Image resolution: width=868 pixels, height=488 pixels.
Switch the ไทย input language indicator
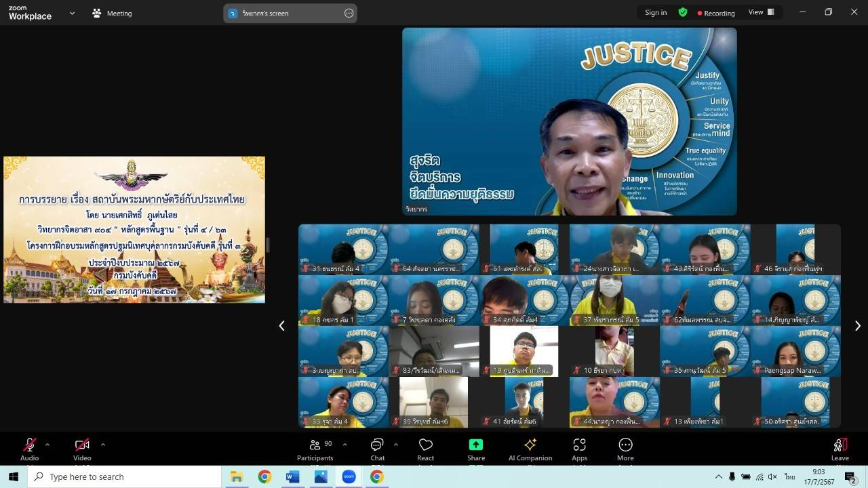pyautogui.click(x=790, y=476)
